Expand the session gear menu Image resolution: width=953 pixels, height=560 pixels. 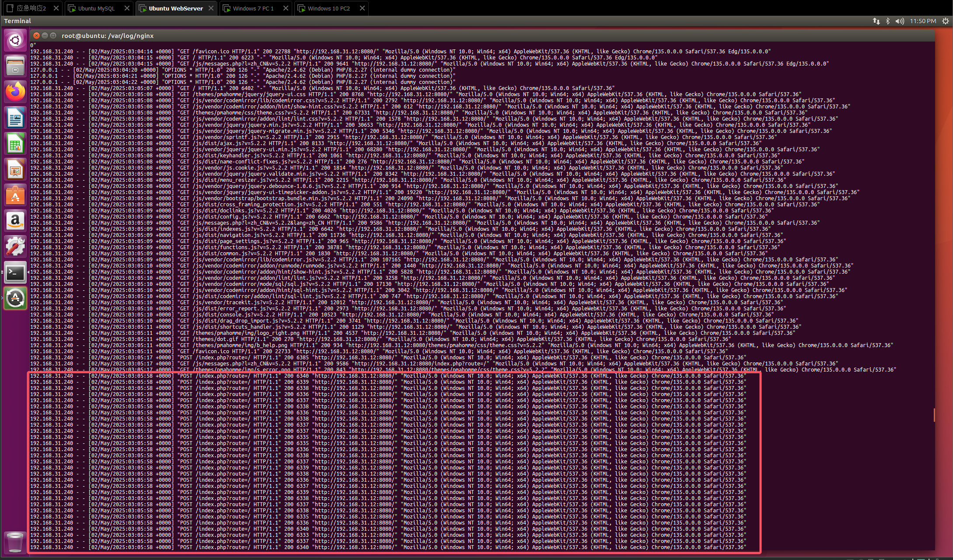pyautogui.click(x=945, y=21)
